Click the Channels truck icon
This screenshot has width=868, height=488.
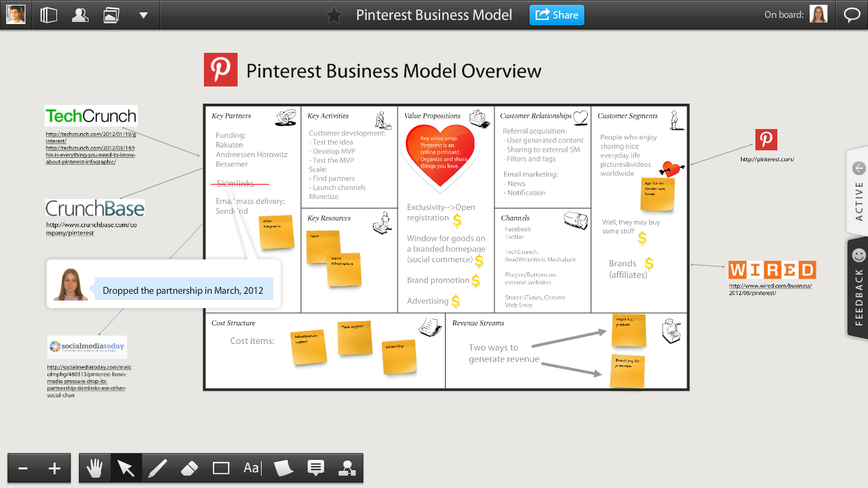pos(575,221)
